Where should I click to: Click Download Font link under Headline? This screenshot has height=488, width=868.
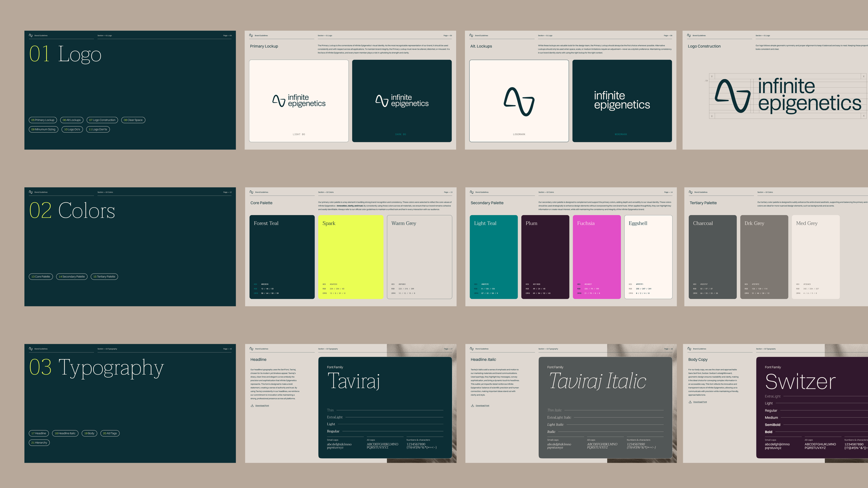tap(262, 405)
